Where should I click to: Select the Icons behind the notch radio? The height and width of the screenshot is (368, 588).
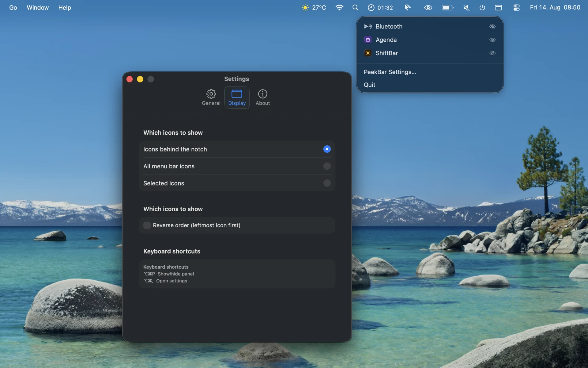[327, 149]
